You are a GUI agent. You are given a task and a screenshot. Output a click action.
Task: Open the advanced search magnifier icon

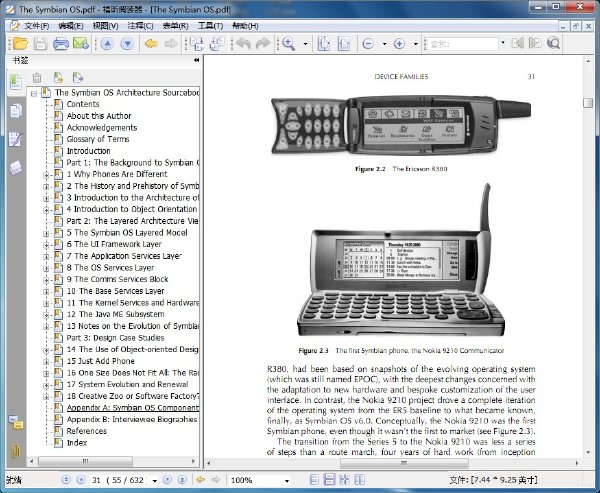[x=553, y=43]
